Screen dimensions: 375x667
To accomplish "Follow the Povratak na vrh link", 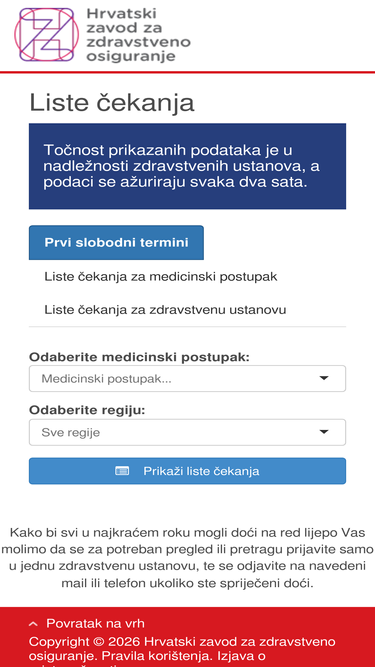I will pos(95,624).
